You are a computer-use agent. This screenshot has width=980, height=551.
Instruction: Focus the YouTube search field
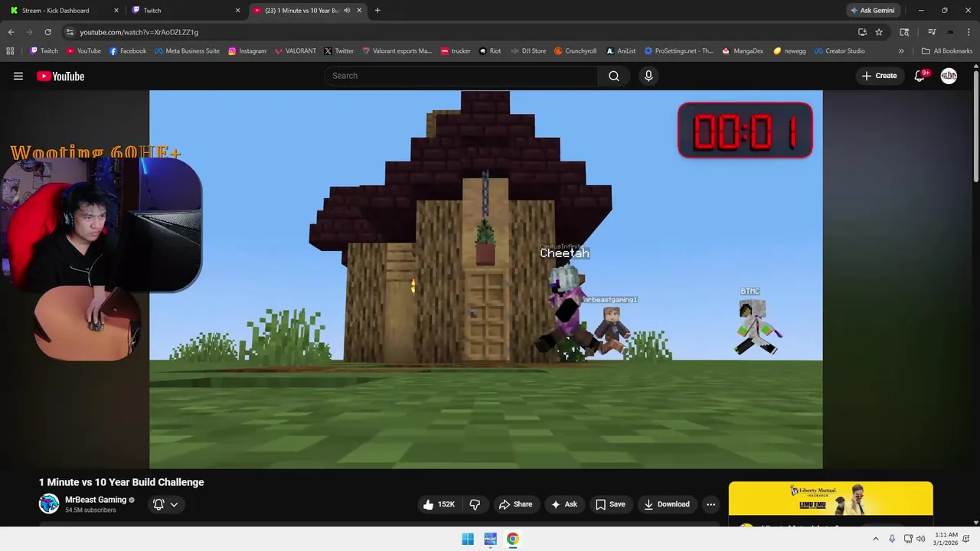(x=461, y=76)
